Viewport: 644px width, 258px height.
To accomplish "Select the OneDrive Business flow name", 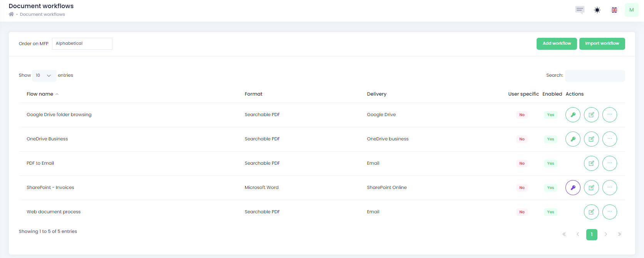I will point(47,139).
